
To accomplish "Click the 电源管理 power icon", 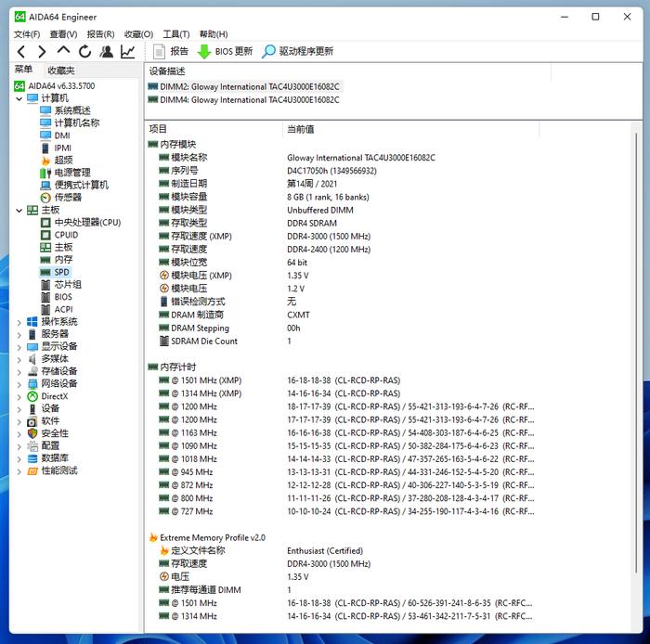I will tap(45, 173).
